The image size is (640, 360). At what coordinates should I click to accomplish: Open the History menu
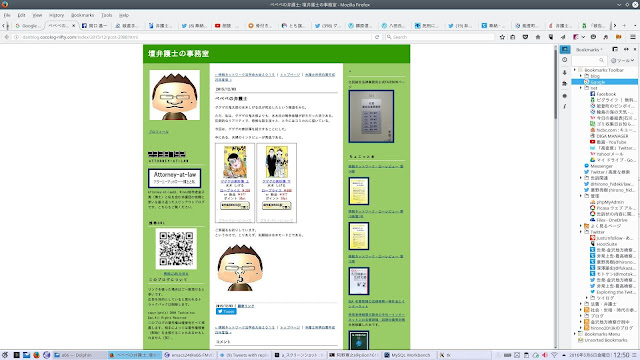[56, 15]
